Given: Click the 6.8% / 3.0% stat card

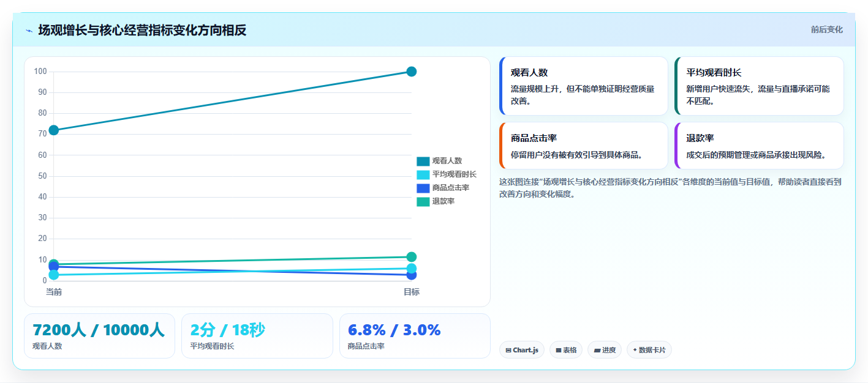Looking at the screenshot, I should 415,336.
